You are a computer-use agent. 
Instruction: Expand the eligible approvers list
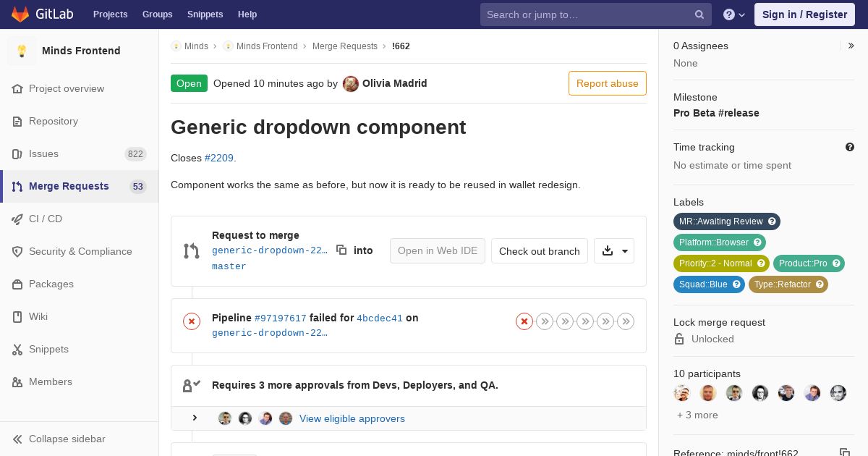pyautogui.click(x=195, y=418)
